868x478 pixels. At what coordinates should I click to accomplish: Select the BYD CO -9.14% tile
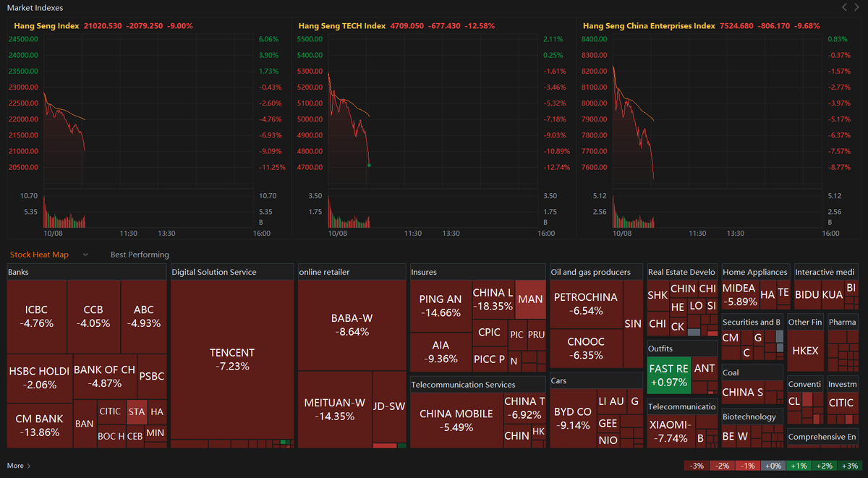[573, 419]
